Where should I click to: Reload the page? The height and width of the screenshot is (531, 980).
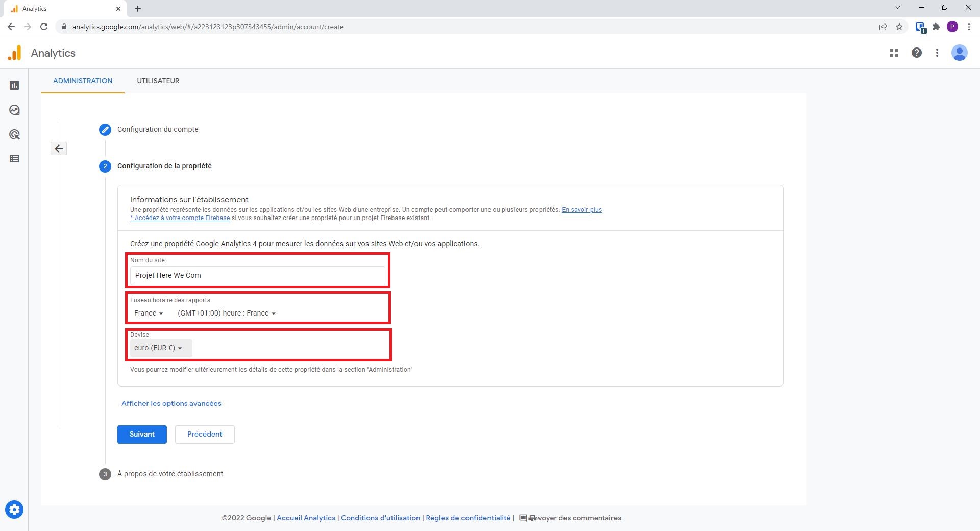click(x=44, y=27)
